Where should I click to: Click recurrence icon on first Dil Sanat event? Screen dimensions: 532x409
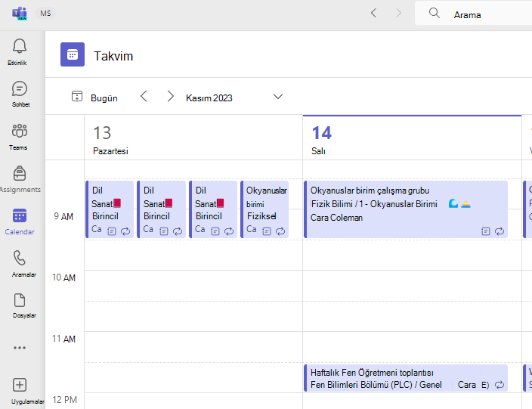click(x=125, y=231)
